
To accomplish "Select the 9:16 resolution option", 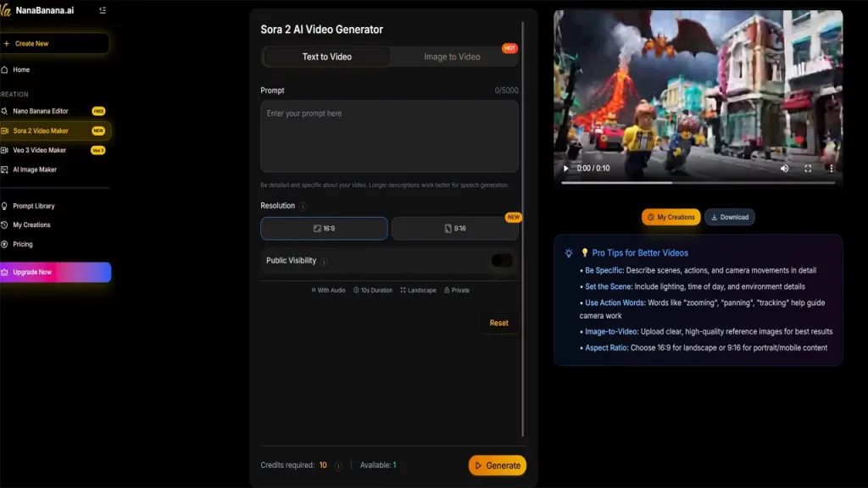I will pos(455,229).
